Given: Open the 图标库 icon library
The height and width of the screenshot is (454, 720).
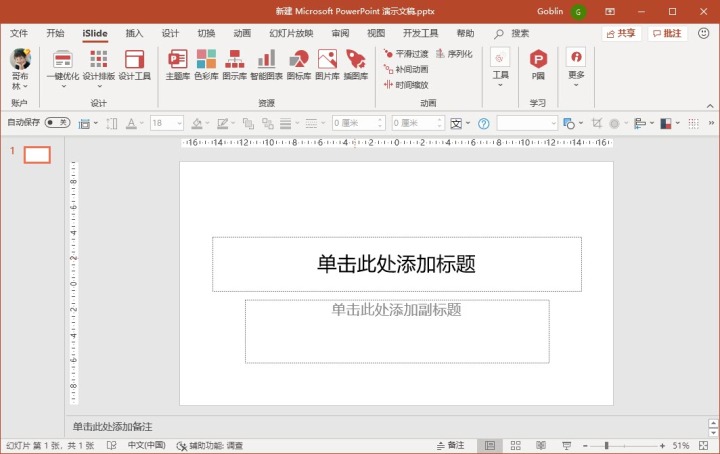Looking at the screenshot, I should [298, 65].
